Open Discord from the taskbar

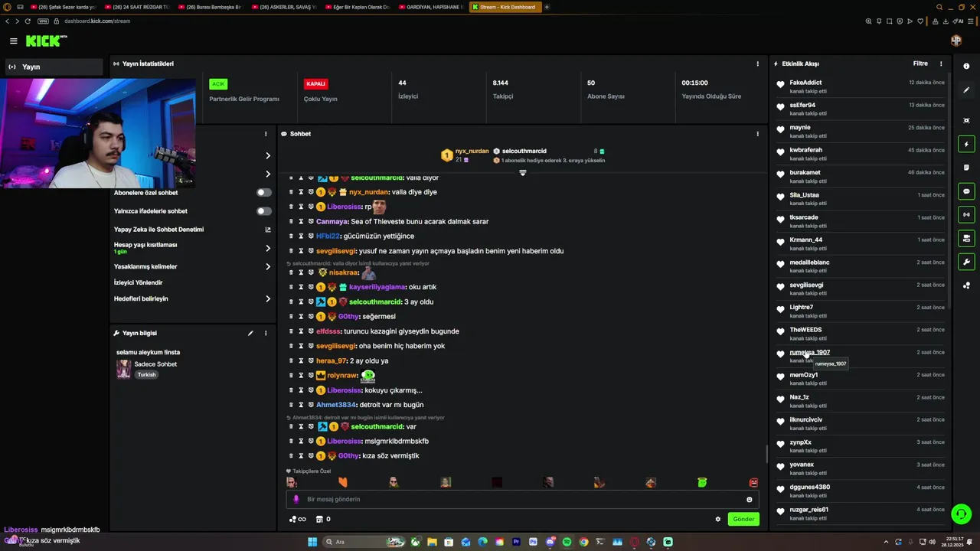tap(550, 542)
